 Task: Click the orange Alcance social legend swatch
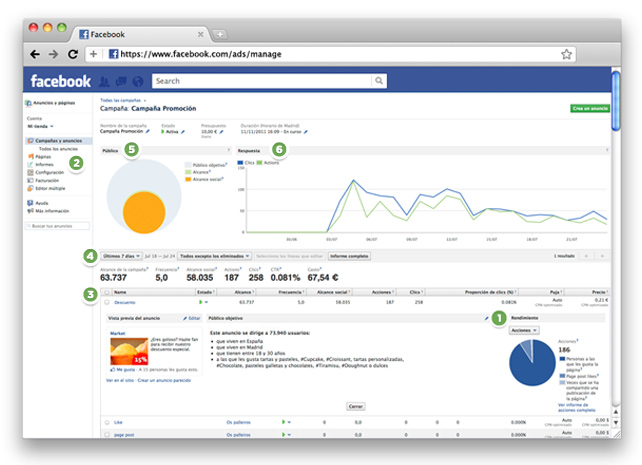click(x=188, y=179)
